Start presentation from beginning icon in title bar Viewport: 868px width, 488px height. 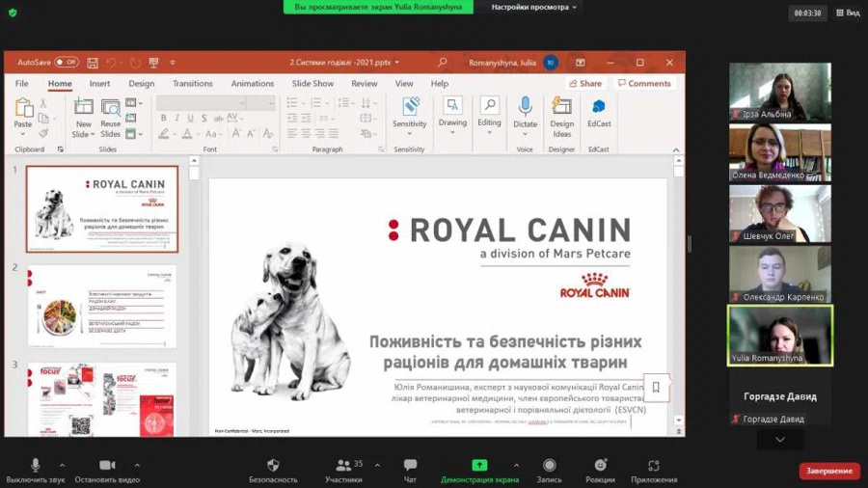click(154, 63)
